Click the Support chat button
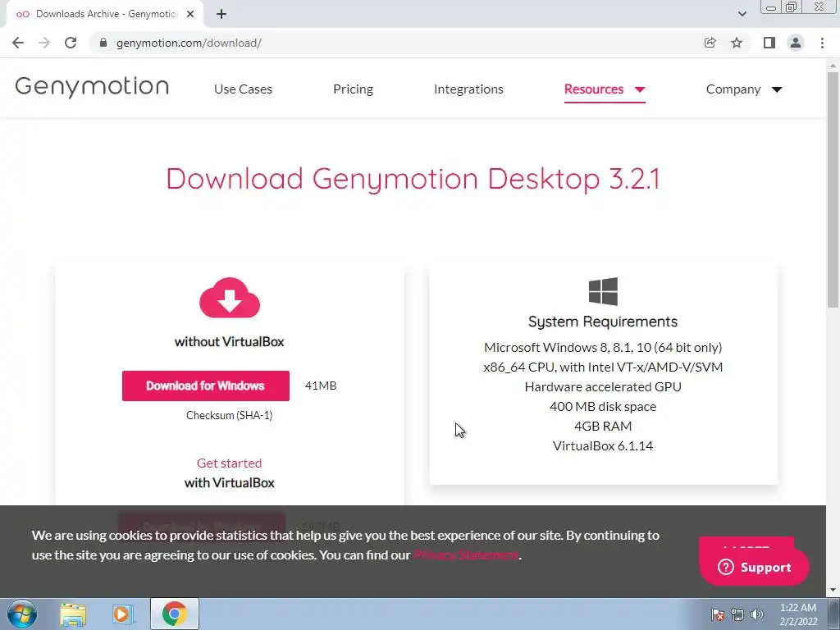Screen dimensions: 840x630 755,568
